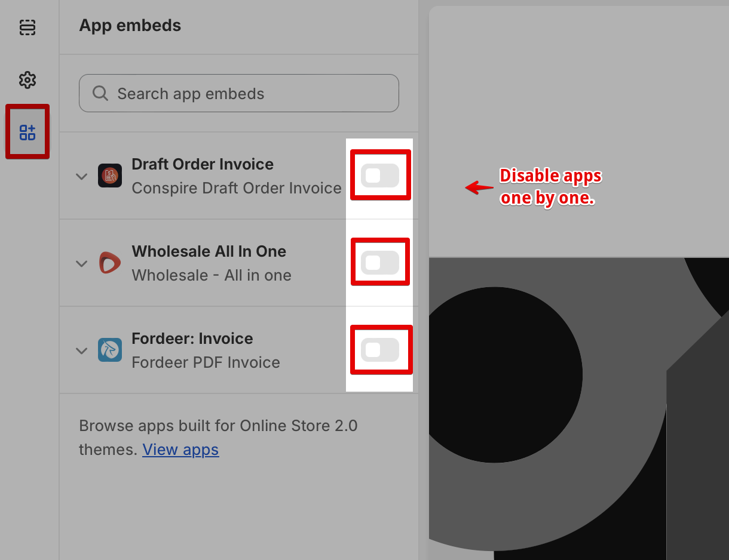This screenshot has width=729, height=560.
Task: Select the Wholesale All In One title
Action: [x=209, y=251]
